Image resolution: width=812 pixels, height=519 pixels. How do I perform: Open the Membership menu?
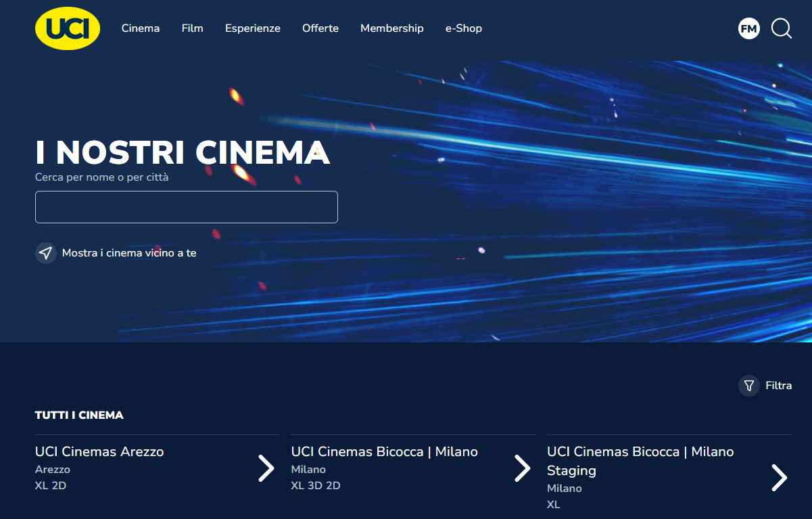(x=392, y=28)
